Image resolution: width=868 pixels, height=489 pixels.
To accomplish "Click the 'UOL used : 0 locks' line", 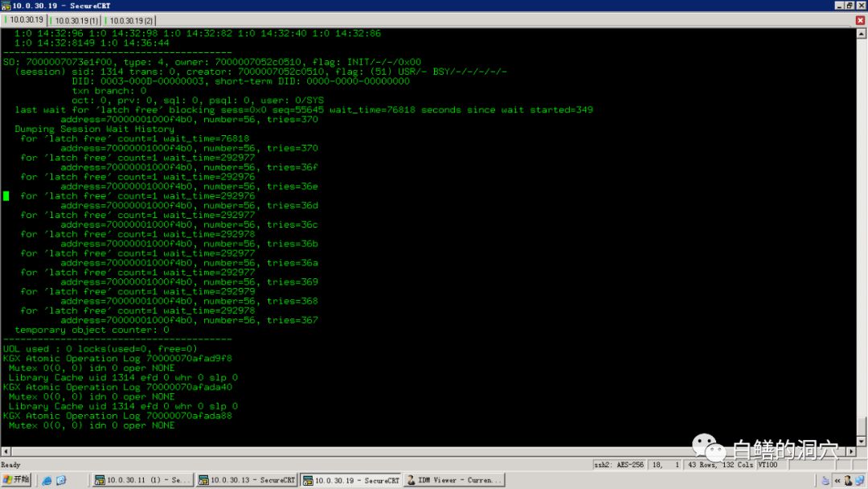I will (100, 349).
